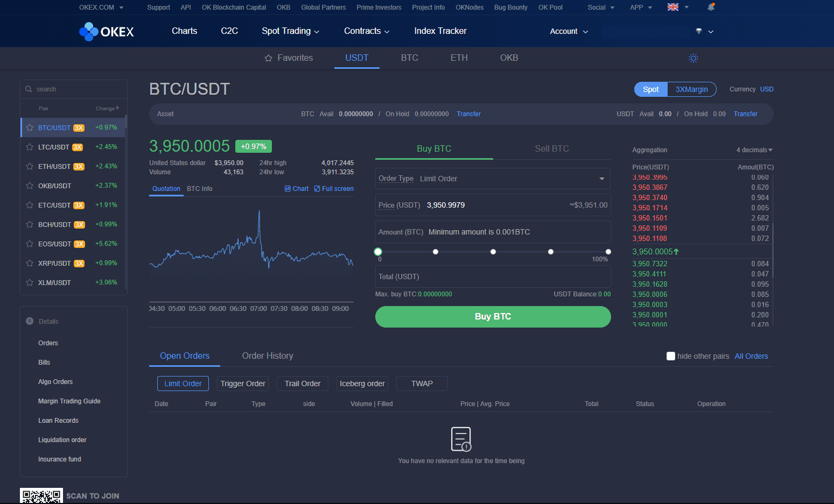Expand the Contracts menu

coord(366,31)
